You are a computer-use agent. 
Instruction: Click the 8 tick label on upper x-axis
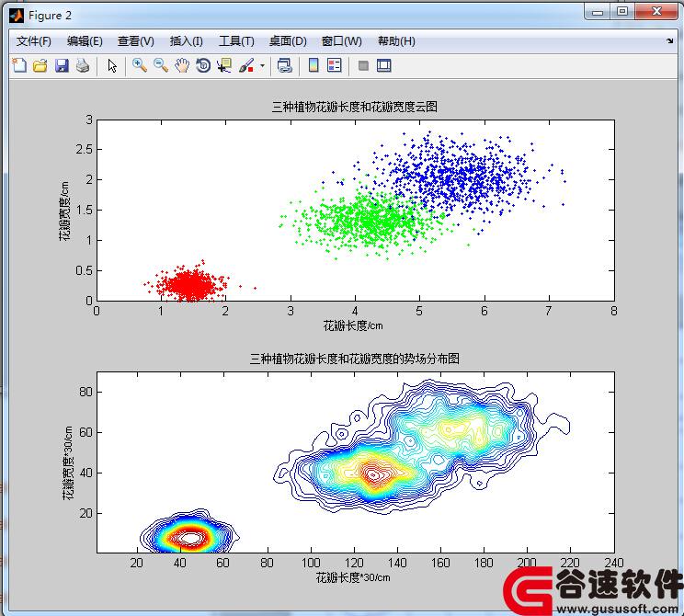click(614, 311)
